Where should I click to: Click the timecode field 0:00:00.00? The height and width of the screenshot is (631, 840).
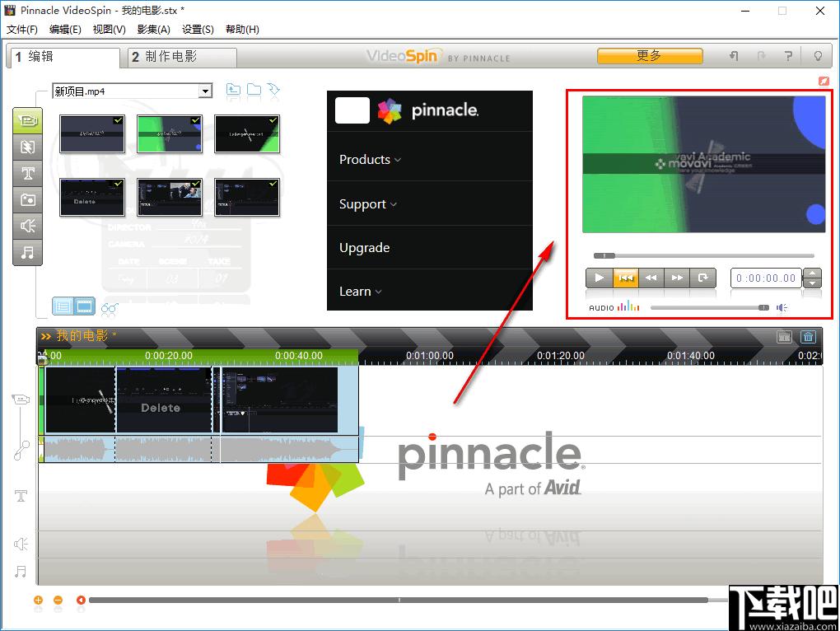click(x=766, y=278)
